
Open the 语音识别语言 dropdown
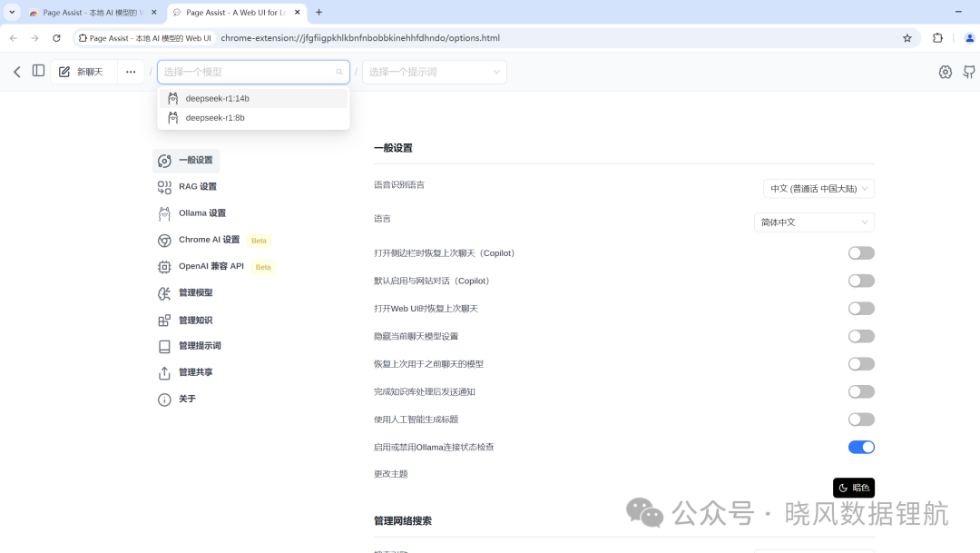point(818,189)
